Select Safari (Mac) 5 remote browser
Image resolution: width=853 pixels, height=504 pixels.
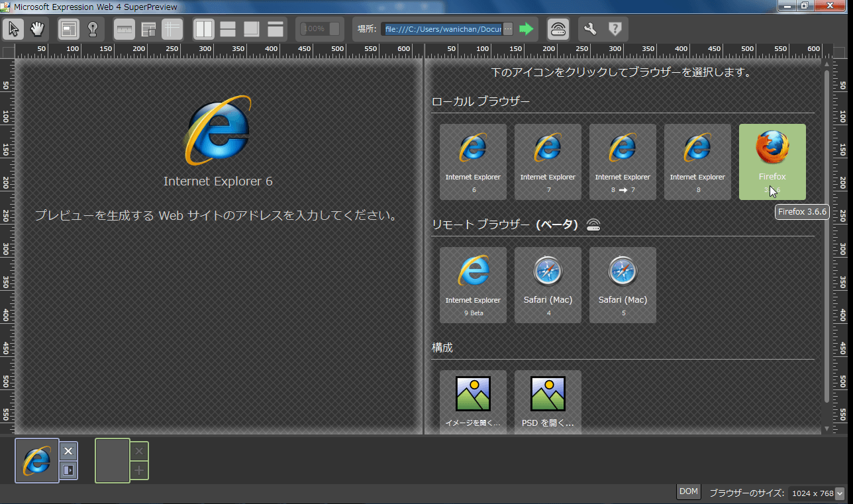(x=623, y=285)
